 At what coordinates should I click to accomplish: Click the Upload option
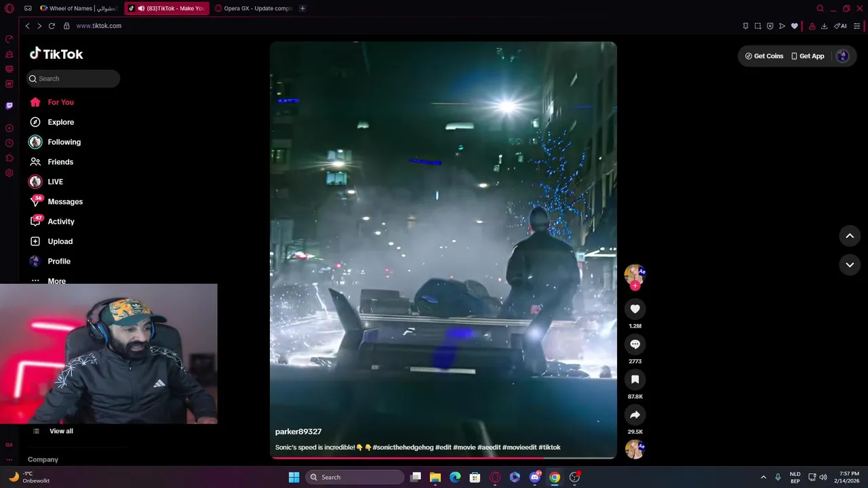point(51,241)
